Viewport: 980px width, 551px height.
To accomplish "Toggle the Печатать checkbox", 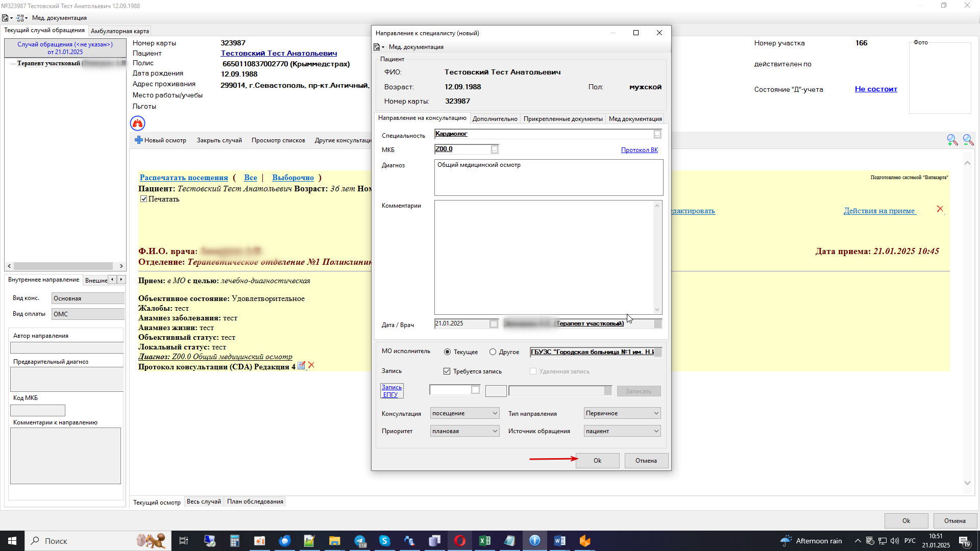I will pyautogui.click(x=144, y=199).
